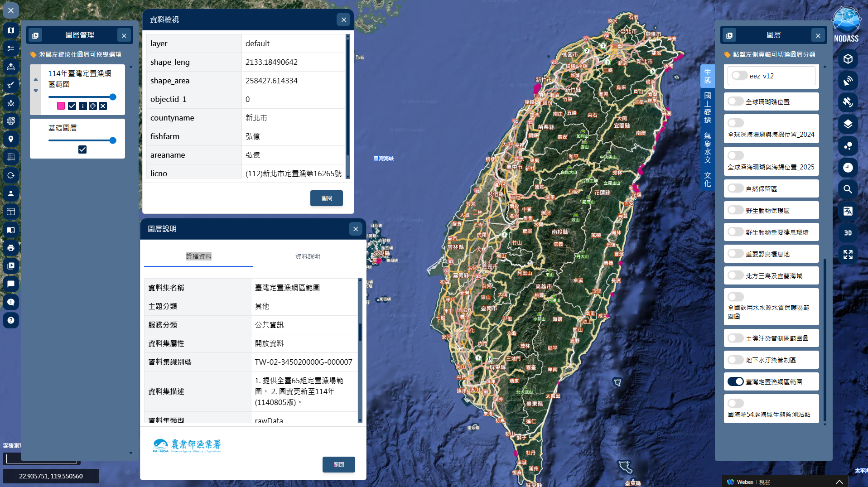Click the satellite icon on right toolbar
Screen dimensions: 868x487
(848, 102)
